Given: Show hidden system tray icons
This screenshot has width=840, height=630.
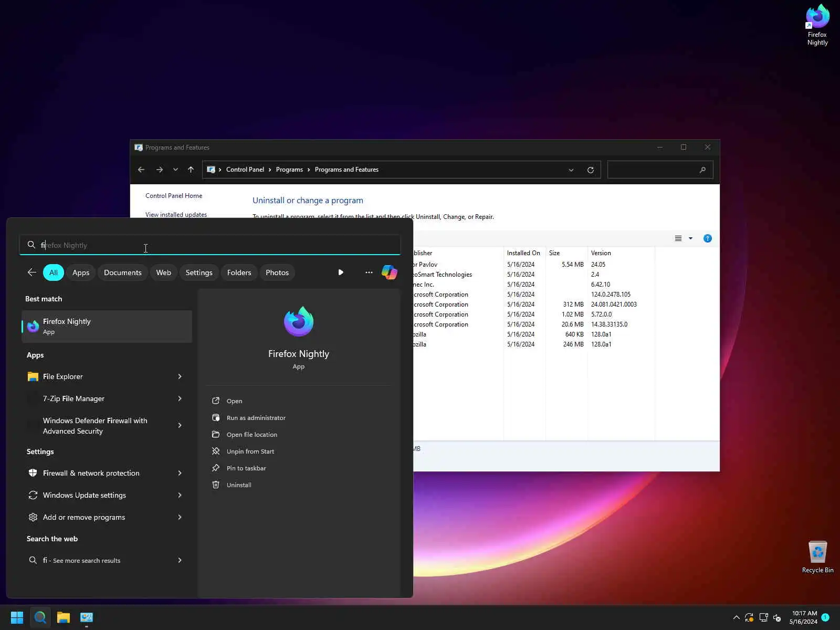Looking at the screenshot, I should coord(736,617).
